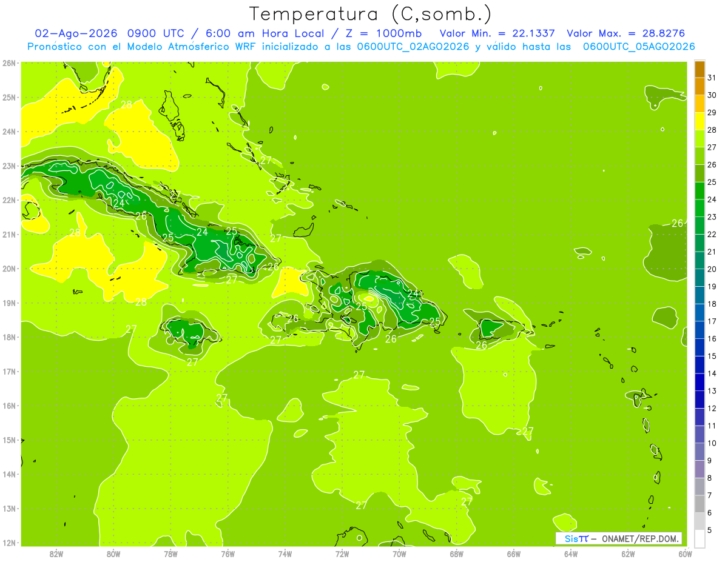Click the '16N' latitude axis label
This screenshot has width=728, height=562.
pyautogui.click(x=9, y=406)
